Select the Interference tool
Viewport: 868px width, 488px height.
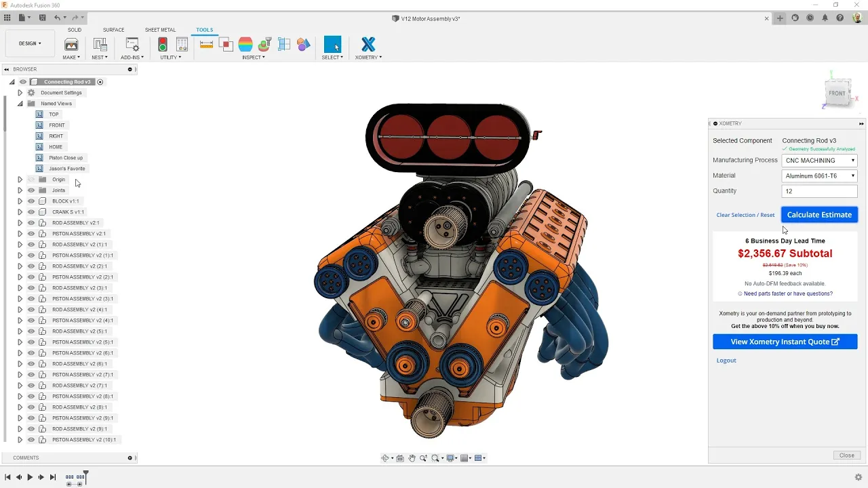click(x=226, y=45)
